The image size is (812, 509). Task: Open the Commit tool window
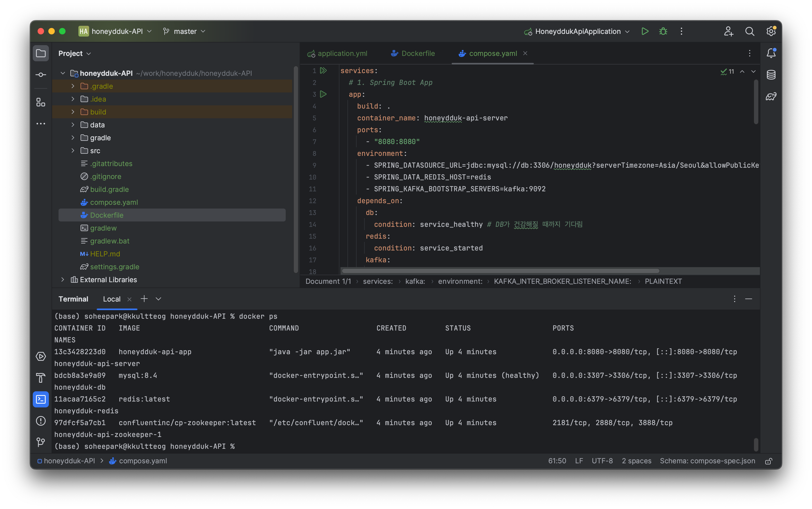click(x=41, y=75)
